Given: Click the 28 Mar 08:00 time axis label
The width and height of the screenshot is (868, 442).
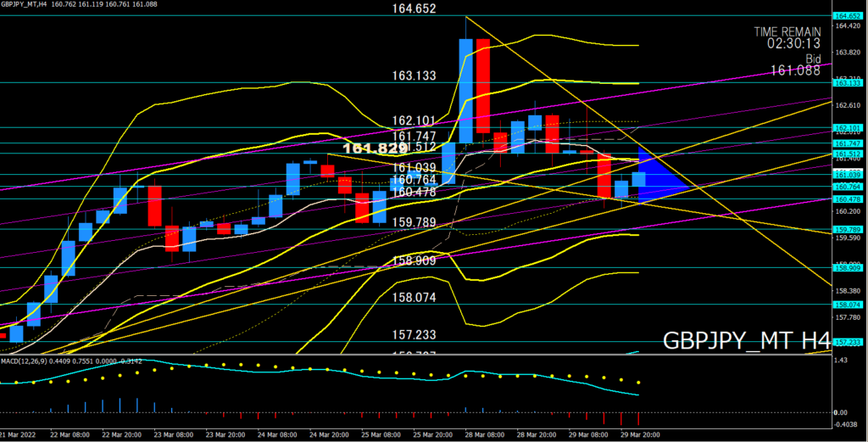Looking at the screenshot, I should coord(483,435).
